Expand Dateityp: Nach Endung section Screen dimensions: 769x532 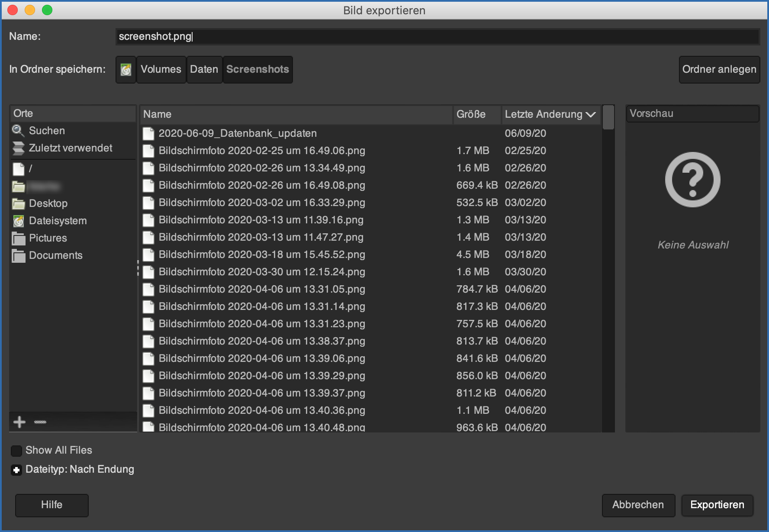click(x=17, y=470)
